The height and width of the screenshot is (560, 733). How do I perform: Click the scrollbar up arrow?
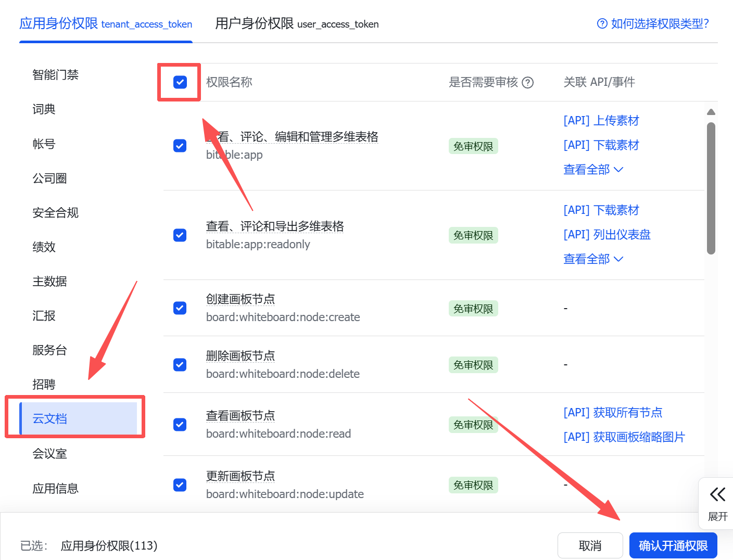711,112
